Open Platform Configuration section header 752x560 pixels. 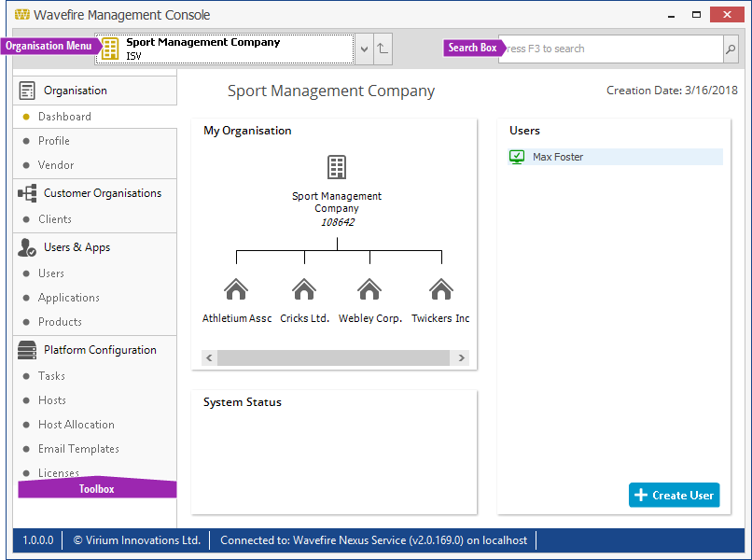coord(95,350)
